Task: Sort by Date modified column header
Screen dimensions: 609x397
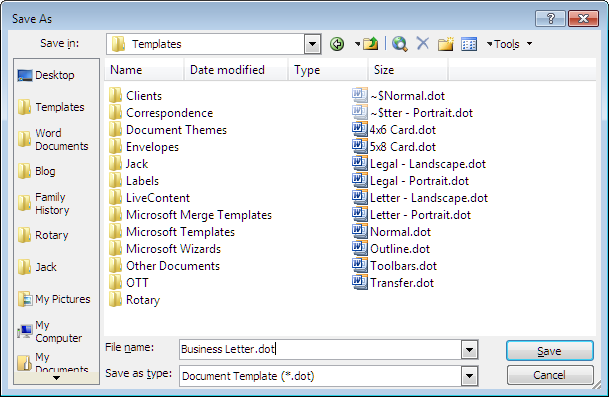Action: (x=236, y=70)
